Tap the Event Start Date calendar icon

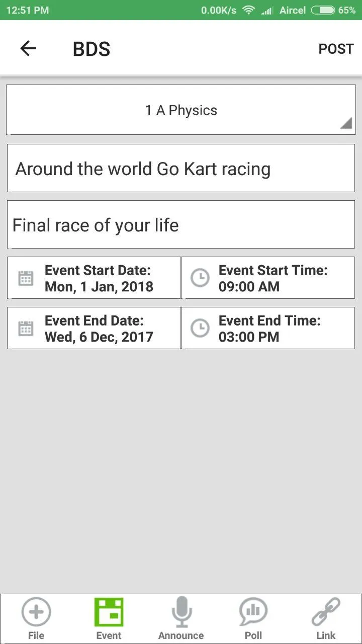[26, 278]
